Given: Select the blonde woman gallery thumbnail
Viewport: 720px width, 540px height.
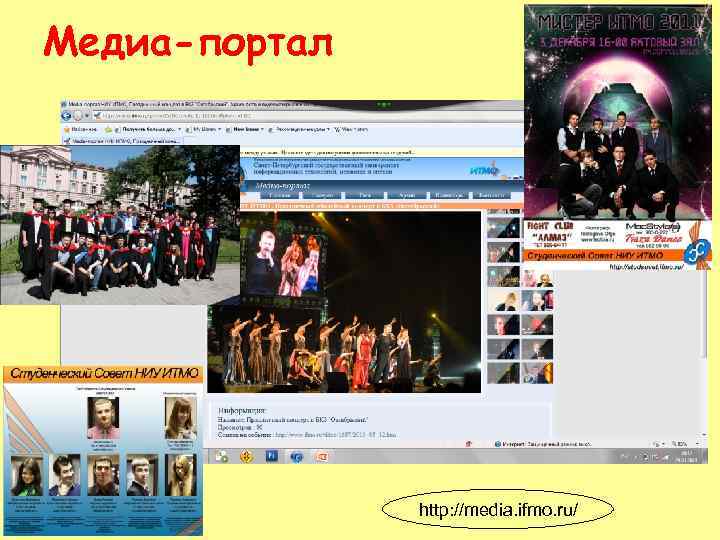Looking at the screenshot, I should (503, 300).
